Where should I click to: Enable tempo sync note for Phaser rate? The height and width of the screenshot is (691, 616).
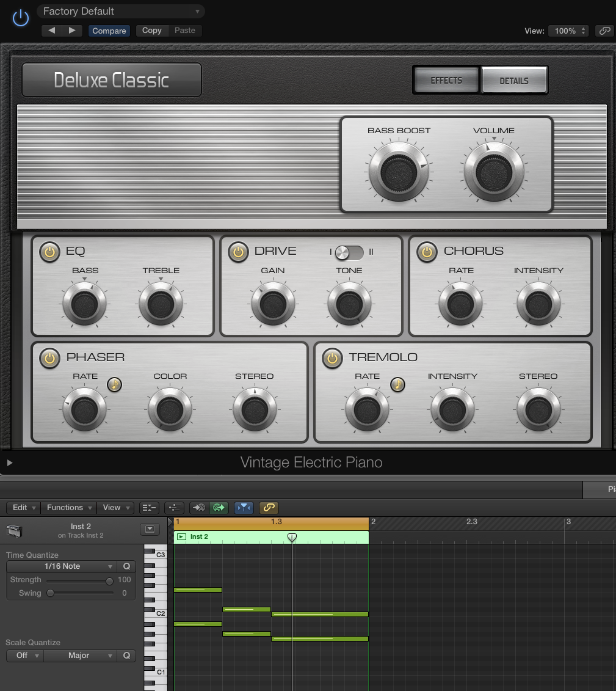click(114, 384)
